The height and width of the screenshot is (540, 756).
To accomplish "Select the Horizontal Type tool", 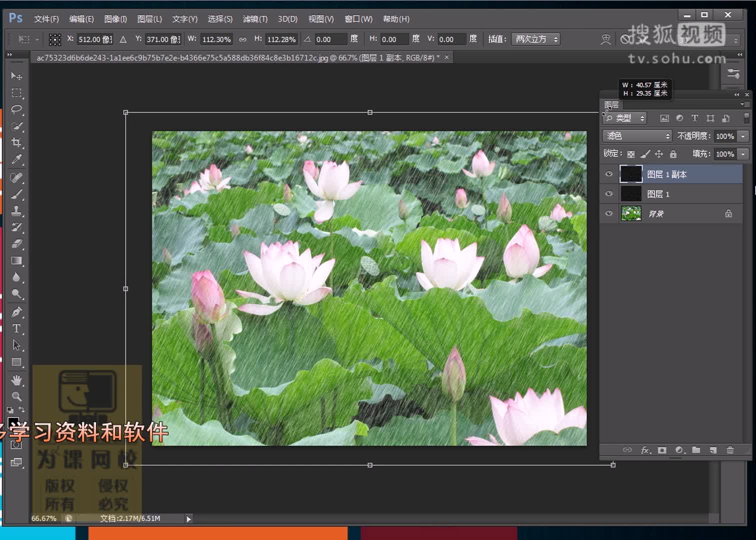I will point(16,328).
